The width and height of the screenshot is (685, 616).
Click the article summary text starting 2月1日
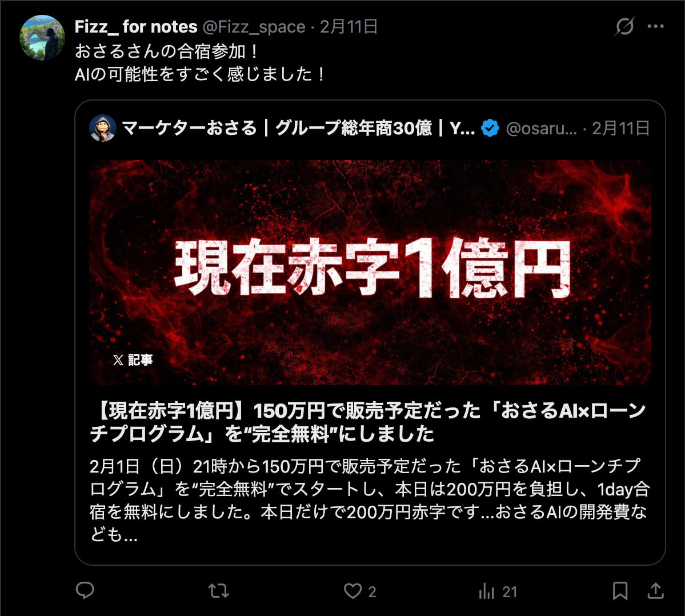point(370,500)
